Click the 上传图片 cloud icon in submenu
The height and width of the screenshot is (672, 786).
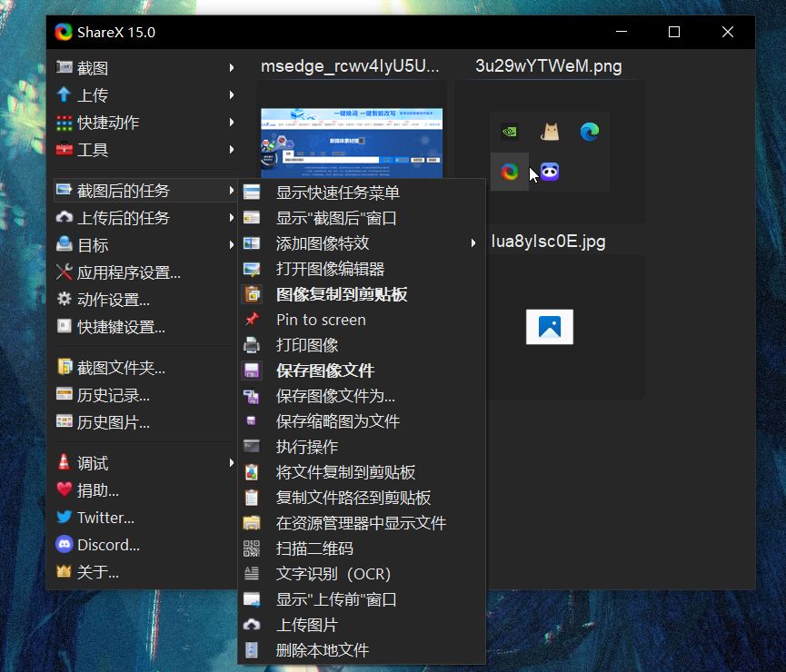coord(252,625)
